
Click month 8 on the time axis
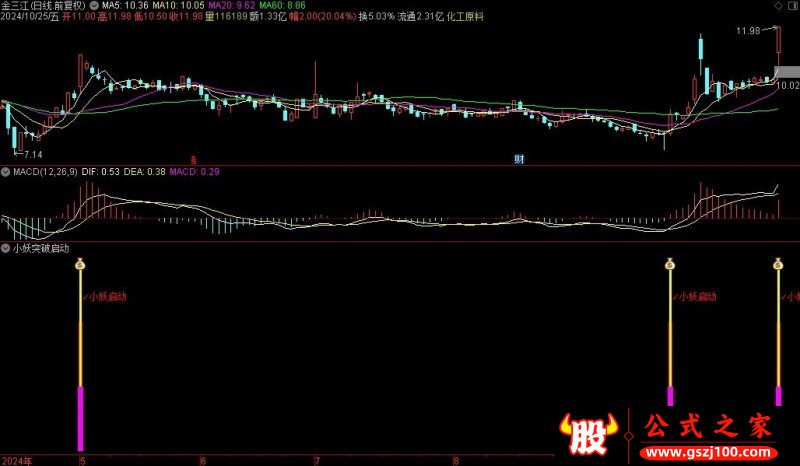point(456,461)
